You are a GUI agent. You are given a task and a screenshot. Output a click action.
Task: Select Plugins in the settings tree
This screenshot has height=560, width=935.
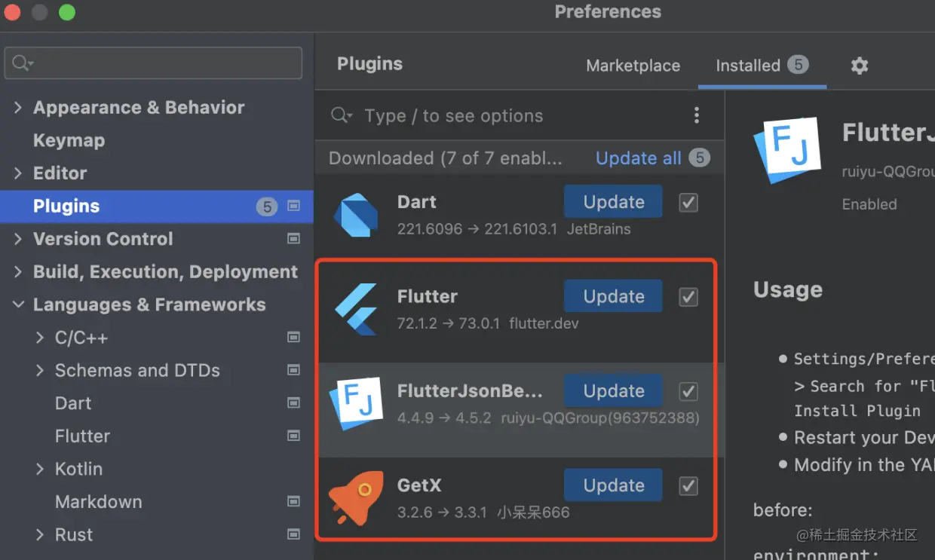point(157,206)
